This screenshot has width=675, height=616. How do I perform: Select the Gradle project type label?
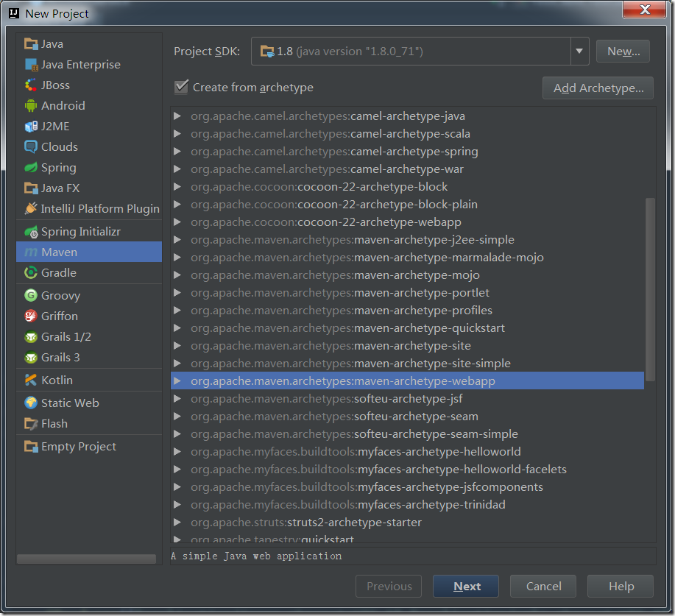coord(59,273)
